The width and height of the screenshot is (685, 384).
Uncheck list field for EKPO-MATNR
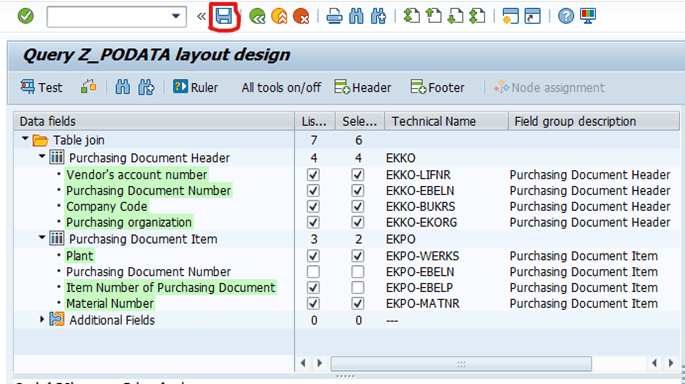pyautogui.click(x=313, y=304)
